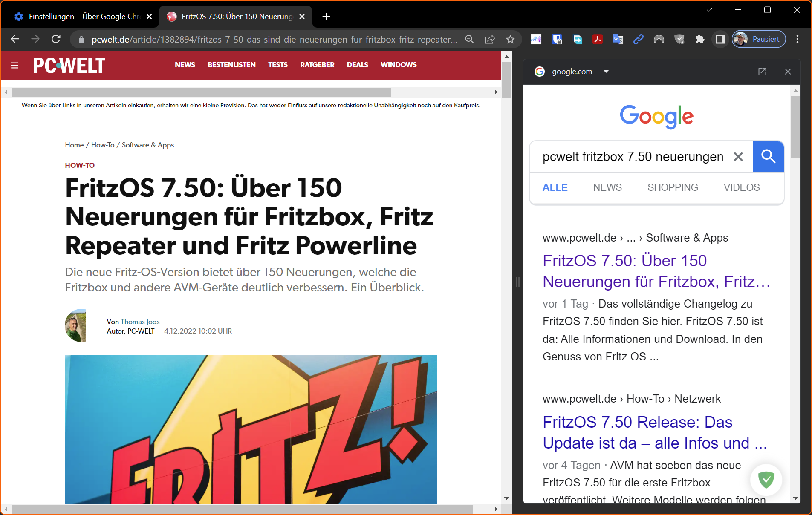
Task: Click the Pausiert profile button
Action: point(759,39)
